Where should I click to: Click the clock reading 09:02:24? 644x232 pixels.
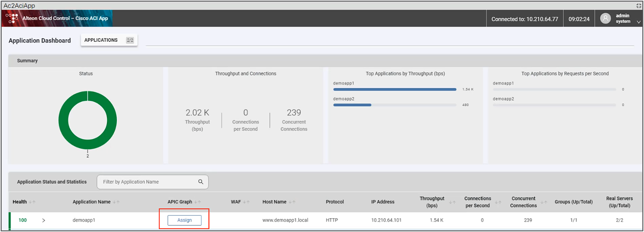click(579, 19)
